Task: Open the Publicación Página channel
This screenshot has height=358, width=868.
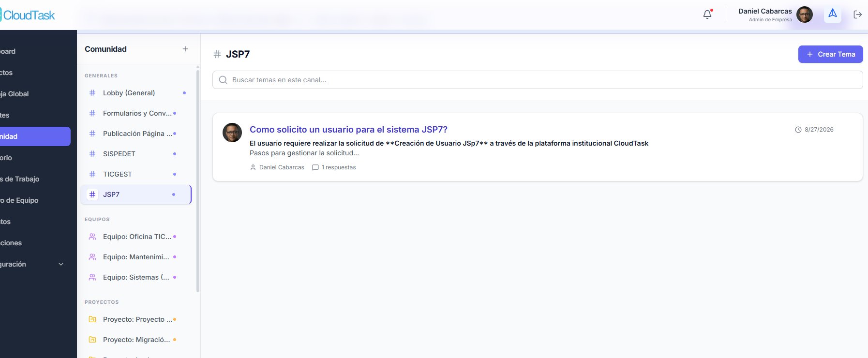Action: pyautogui.click(x=136, y=134)
